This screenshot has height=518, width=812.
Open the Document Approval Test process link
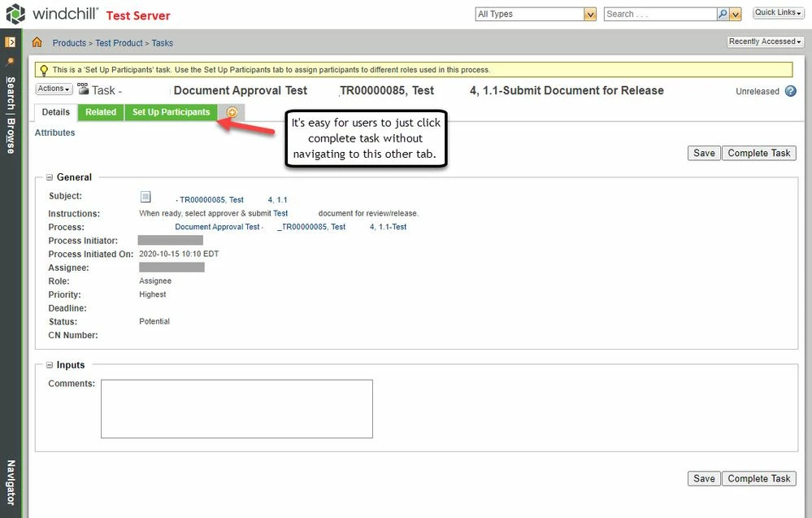point(216,226)
